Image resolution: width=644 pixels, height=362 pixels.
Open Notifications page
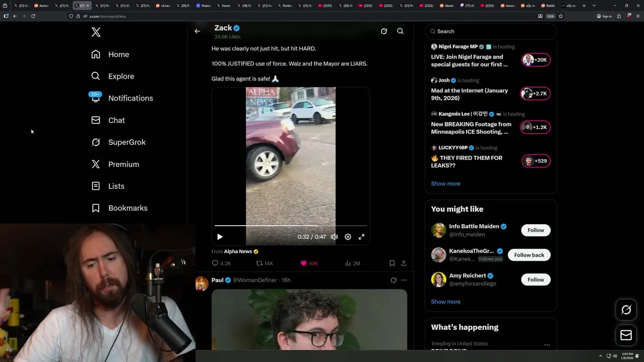pos(122,98)
